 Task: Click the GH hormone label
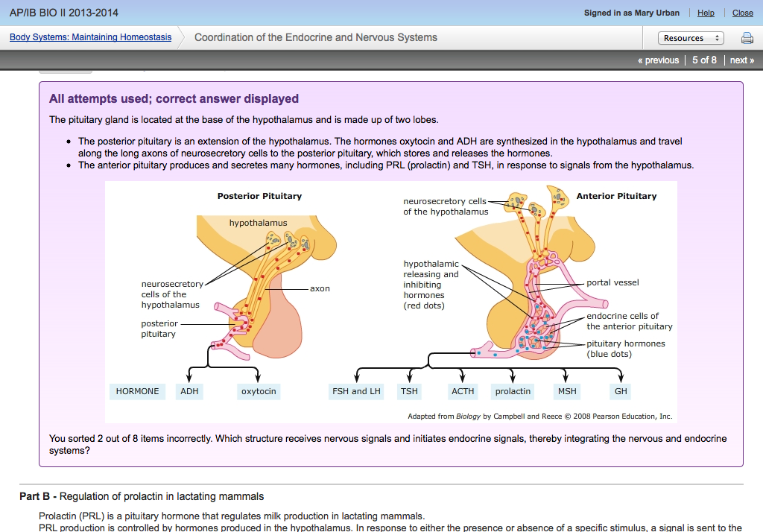620,390
